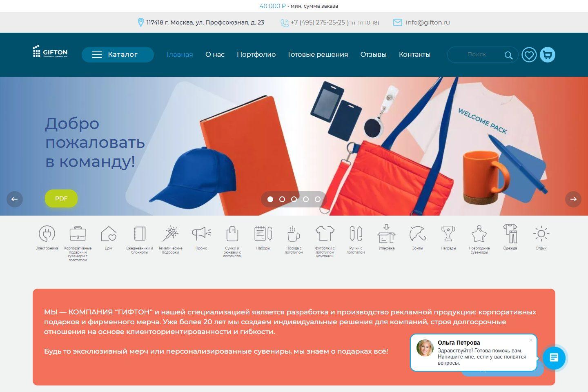Click the green PDF button
The height and width of the screenshot is (392, 588).
pyautogui.click(x=61, y=198)
